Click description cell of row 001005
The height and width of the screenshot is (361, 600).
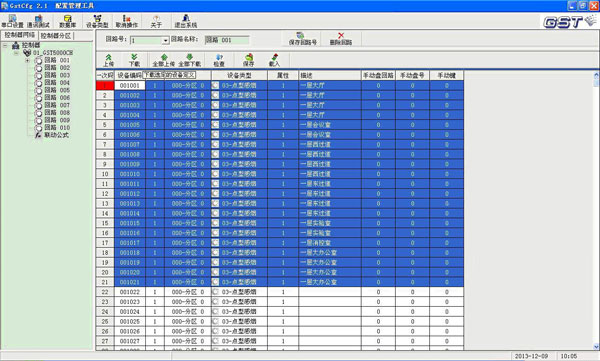329,124
